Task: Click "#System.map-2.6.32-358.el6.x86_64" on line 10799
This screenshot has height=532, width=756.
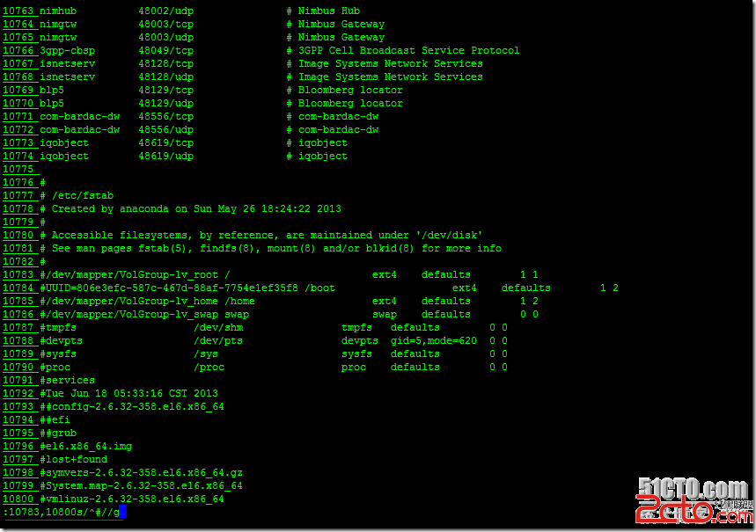Action: (x=142, y=485)
